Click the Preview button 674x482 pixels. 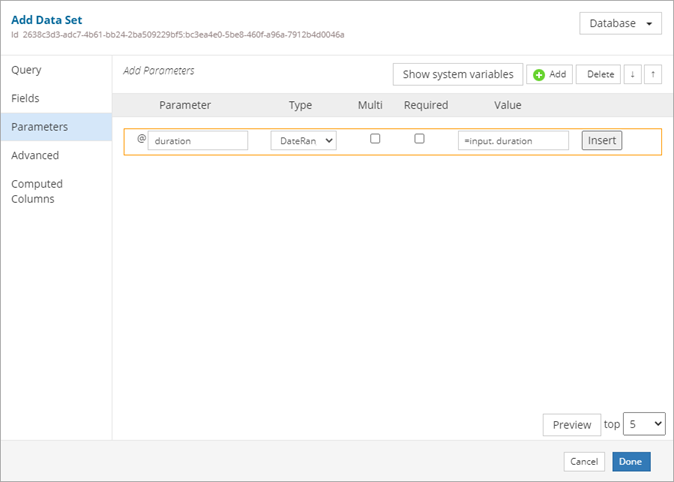pos(572,425)
